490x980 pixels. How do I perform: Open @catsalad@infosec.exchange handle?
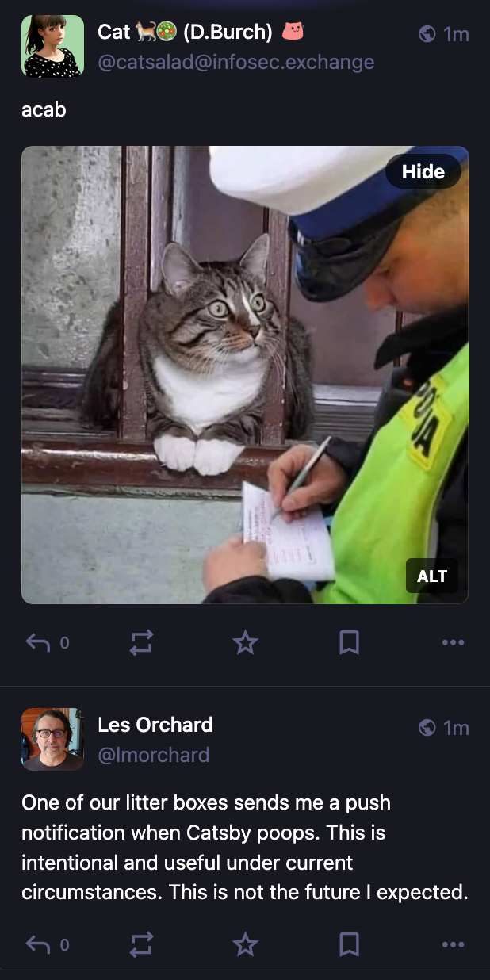point(235,62)
